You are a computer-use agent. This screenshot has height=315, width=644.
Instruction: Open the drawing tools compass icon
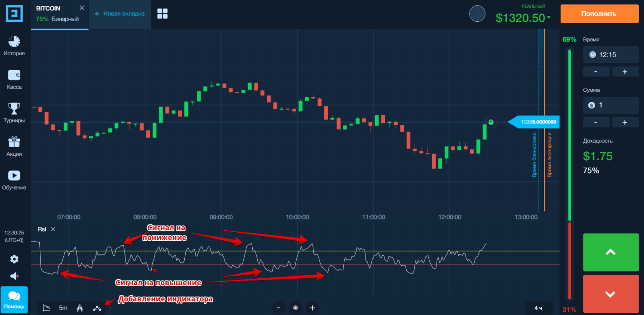point(80,308)
